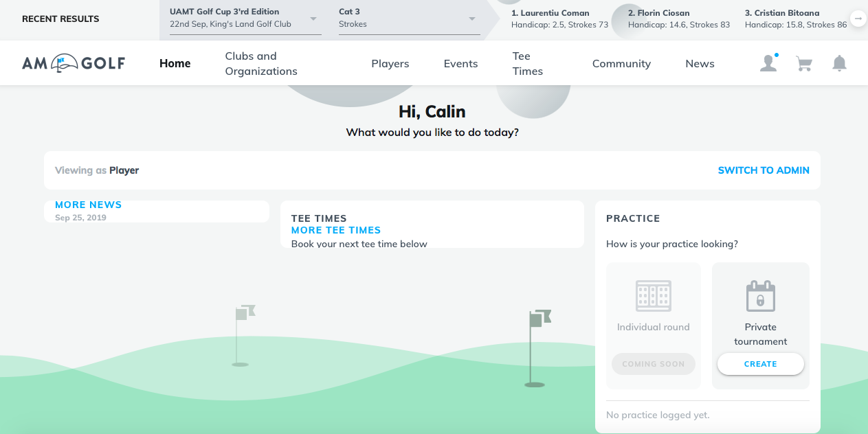Select result 3. Cristian Bitoana
The image size is (868, 434).
pos(796,19)
